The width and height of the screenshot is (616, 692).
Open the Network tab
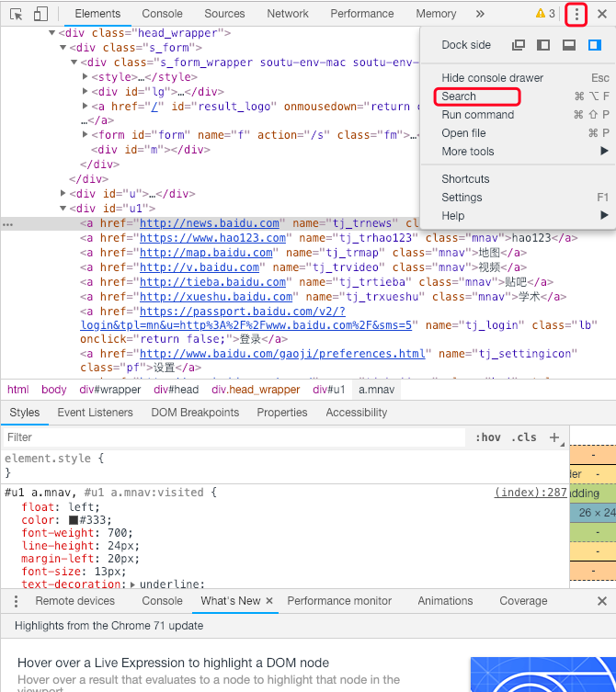tap(288, 14)
